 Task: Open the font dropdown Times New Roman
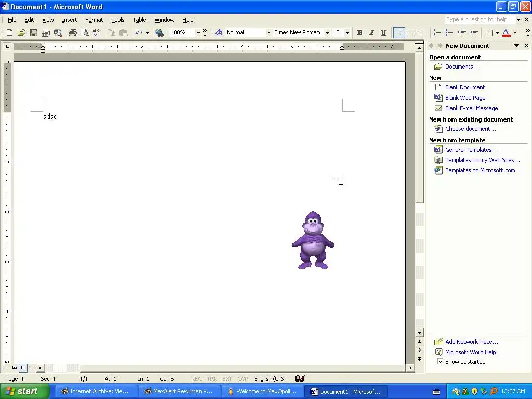tap(327, 33)
